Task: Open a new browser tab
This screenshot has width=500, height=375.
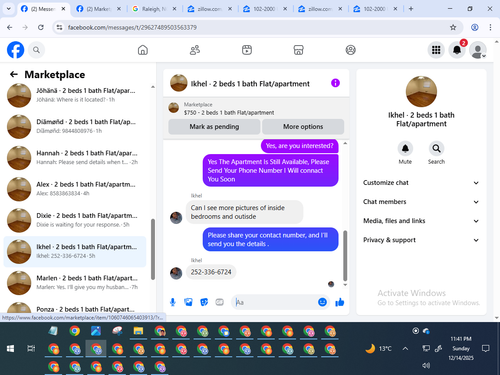Action: (411, 9)
